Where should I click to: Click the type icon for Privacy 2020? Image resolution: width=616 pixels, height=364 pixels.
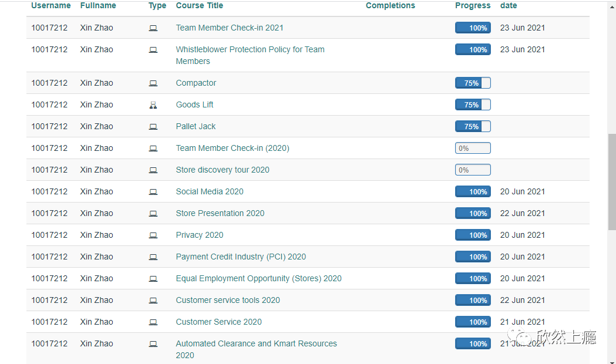[153, 235]
